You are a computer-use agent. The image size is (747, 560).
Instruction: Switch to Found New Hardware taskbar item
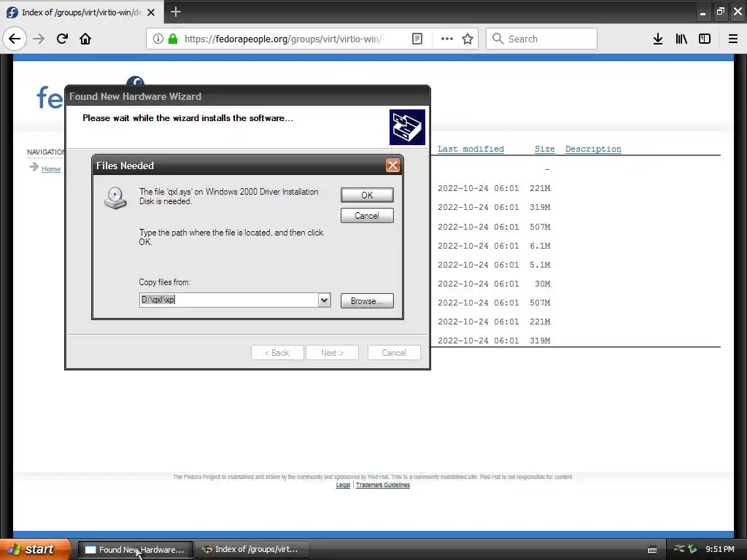[x=135, y=550]
